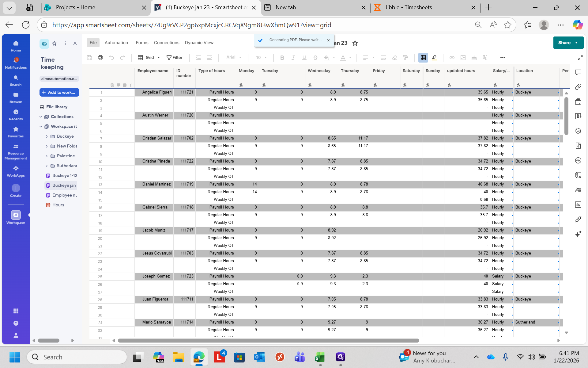
Task: Open the Dynamic View menu
Action: click(199, 43)
